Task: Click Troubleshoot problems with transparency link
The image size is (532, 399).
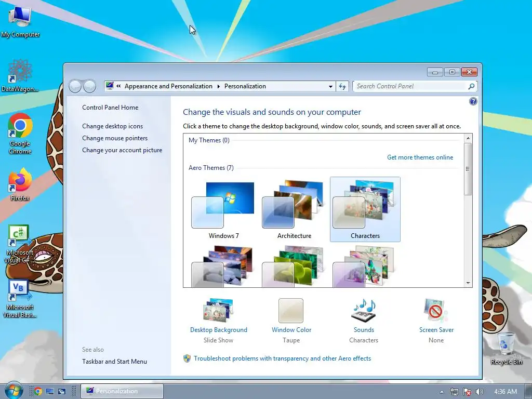Action: tap(282, 358)
